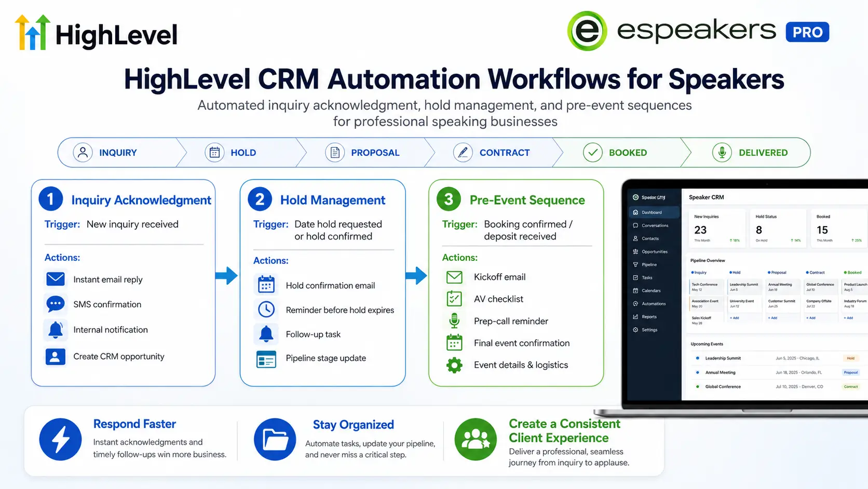Screen dimensions: 868x489
Task: Click the Kickoff email envelope icon
Action: pos(454,277)
